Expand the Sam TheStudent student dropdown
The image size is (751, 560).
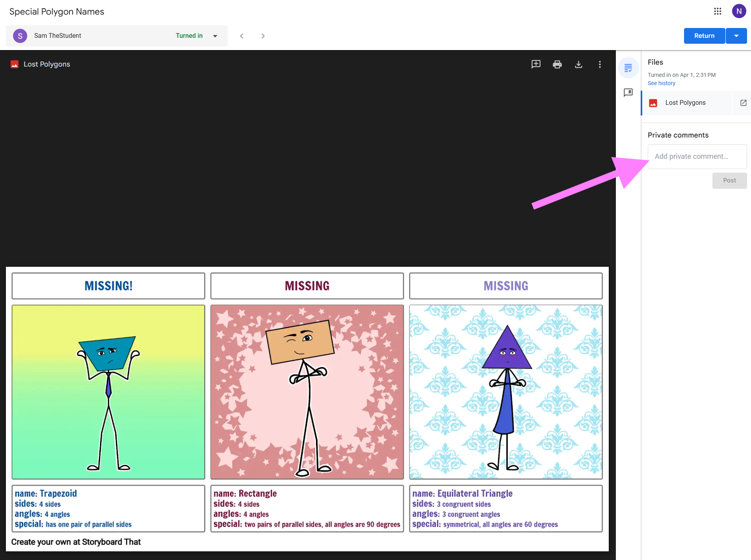pos(215,36)
